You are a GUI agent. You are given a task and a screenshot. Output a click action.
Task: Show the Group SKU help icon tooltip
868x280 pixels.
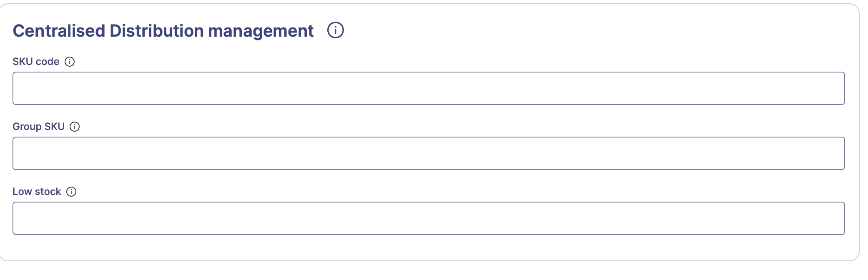click(75, 127)
